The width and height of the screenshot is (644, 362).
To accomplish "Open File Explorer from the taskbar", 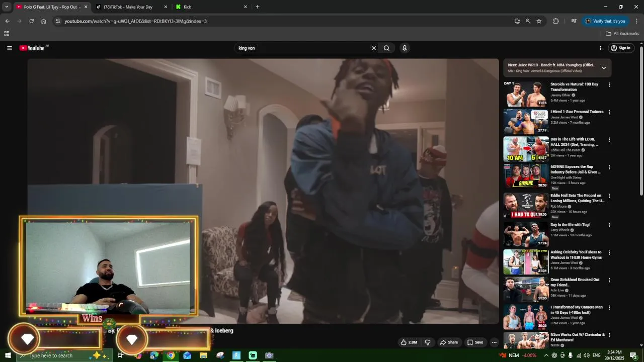I will pyautogui.click(x=203, y=355).
